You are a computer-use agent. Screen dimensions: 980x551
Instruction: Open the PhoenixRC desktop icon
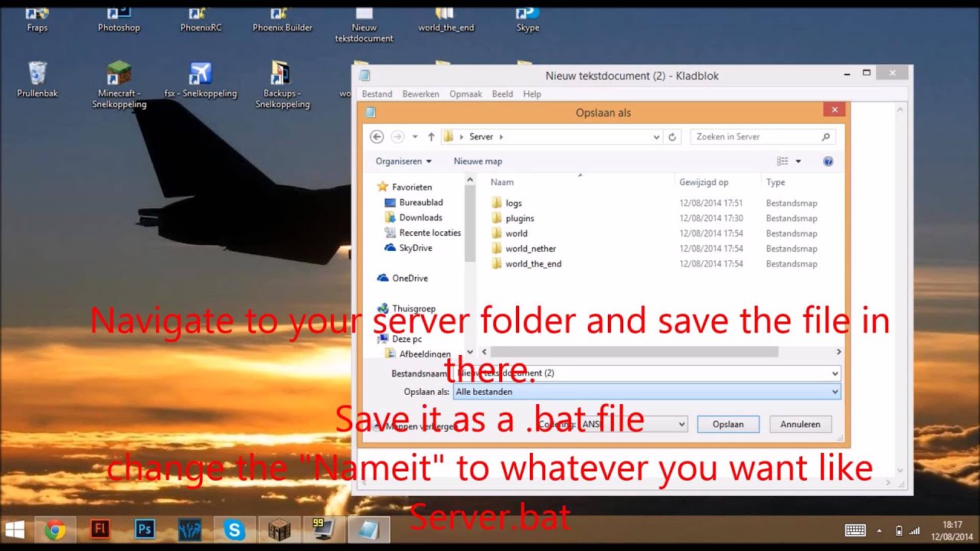click(201, 20)
